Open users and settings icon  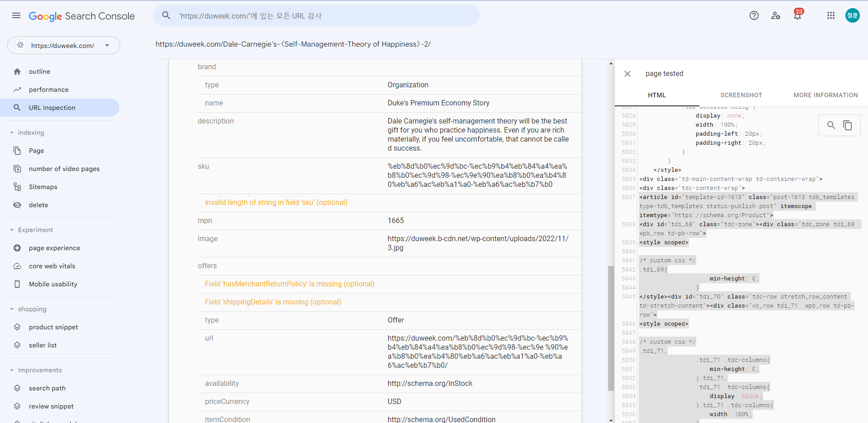tap(776, 16)
